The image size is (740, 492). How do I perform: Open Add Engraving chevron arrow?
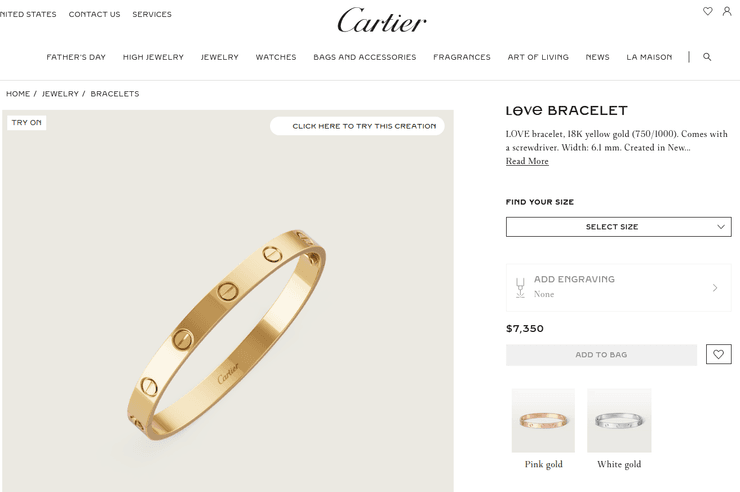click(715, 288)
